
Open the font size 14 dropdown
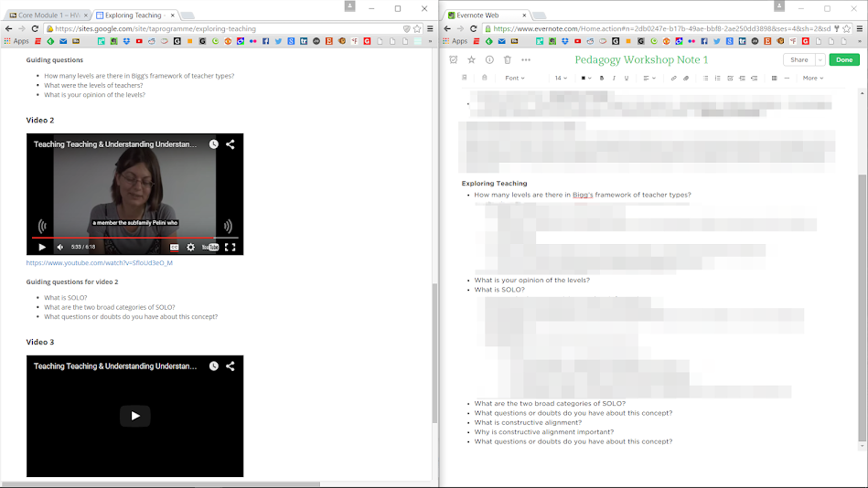[561, 78]
